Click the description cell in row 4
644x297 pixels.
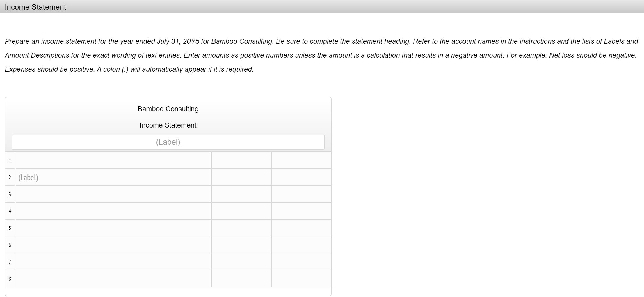[x=113, y=211]
